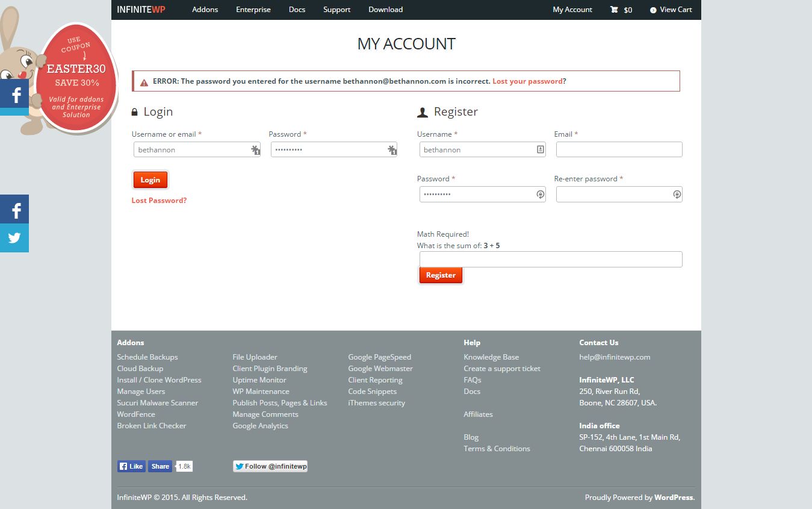This screenshot has height=509, width=812.
Task: Open Affiliates footer link
Action: (479, 414)
